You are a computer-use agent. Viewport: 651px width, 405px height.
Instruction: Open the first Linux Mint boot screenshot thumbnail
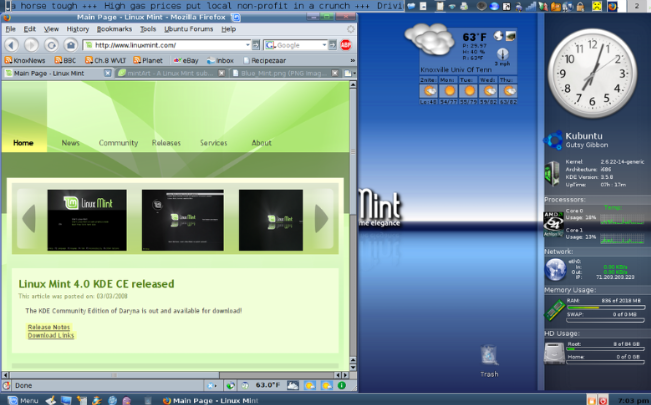click(87, 220)
